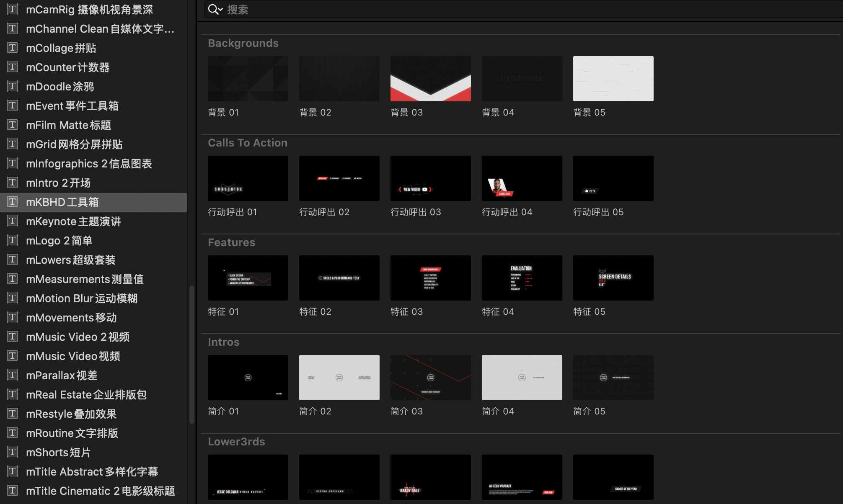Select the 简介 03 intro thumbnail
The image size is (843, 504).
coord(431,378)
